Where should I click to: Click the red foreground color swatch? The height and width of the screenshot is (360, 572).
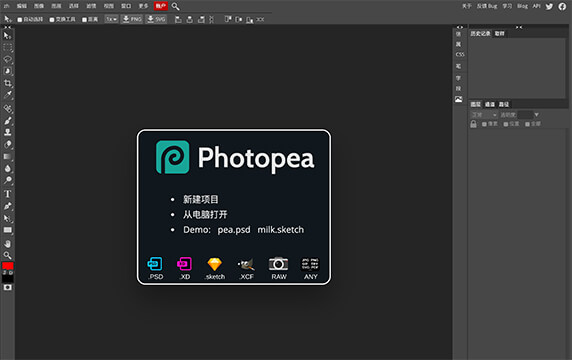[x=8, y=266]
